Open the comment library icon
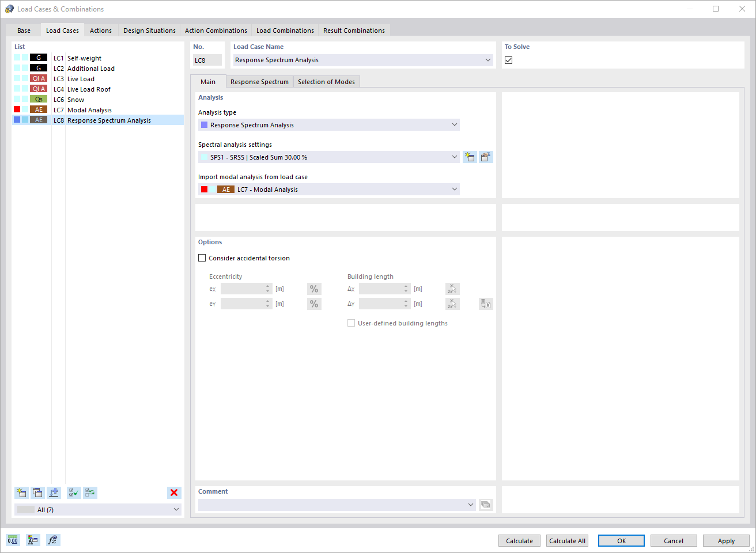This screenshot has width=756, height=553. click(486, 505)
